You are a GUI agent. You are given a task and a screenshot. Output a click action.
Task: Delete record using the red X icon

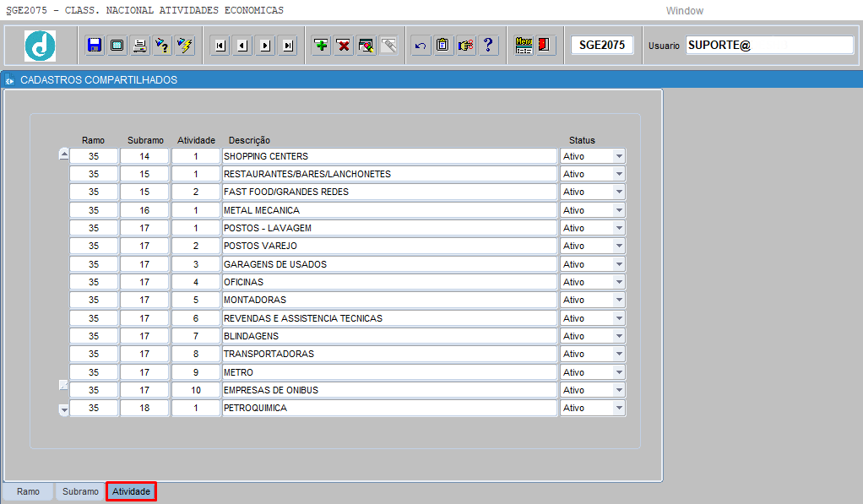(x=344, y=46)
